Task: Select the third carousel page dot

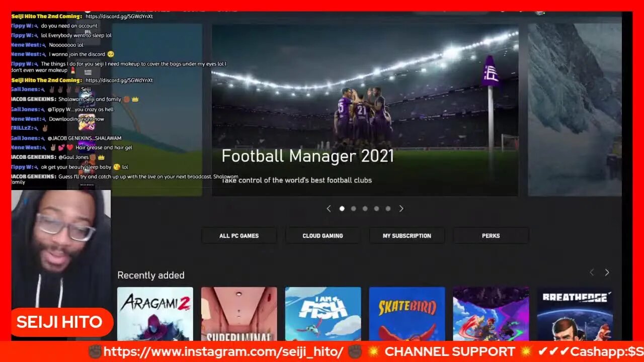Action: click(x=365, y=209)
